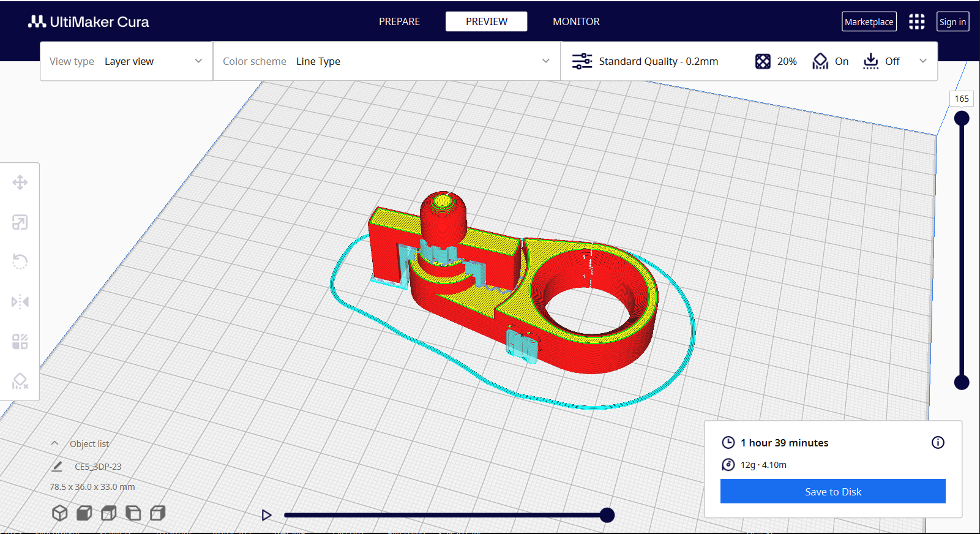
Task: Open Per Model Settings tool
Action: 20,341
